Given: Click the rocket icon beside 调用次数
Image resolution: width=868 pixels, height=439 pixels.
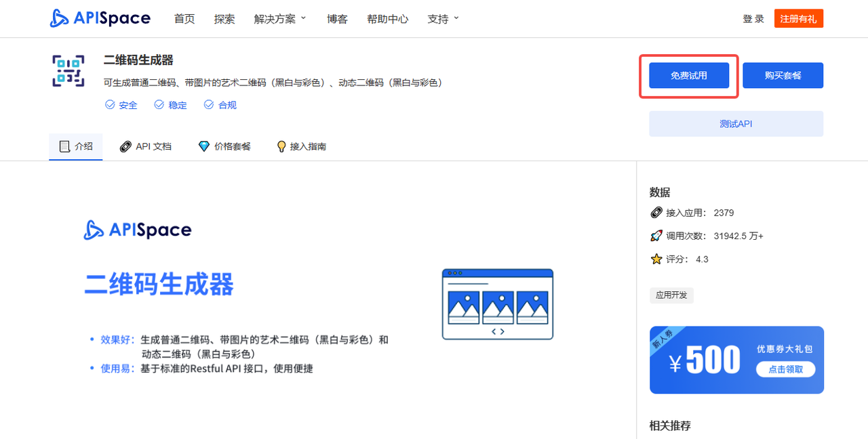Looking at the screenshot, I should 655,235.
